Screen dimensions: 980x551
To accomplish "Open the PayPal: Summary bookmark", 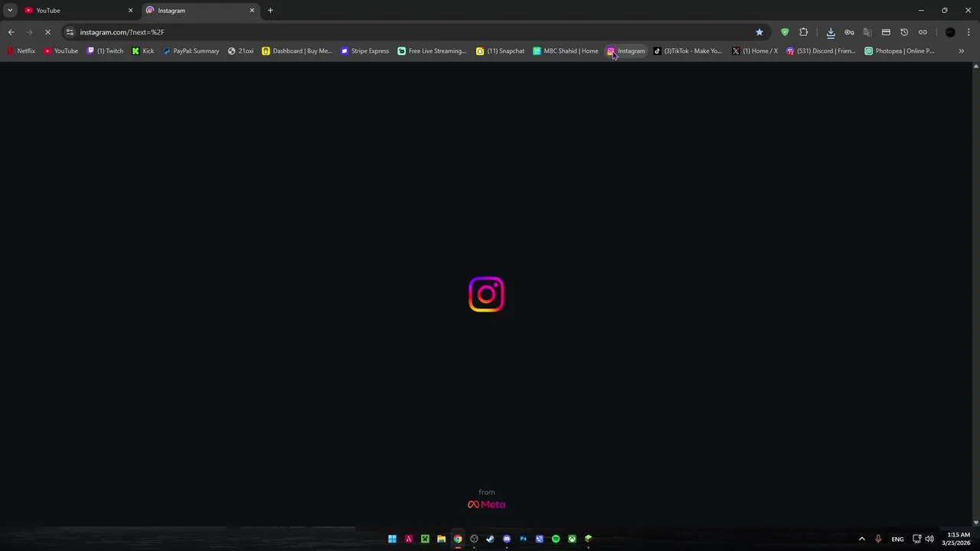I will click(191, 51).
